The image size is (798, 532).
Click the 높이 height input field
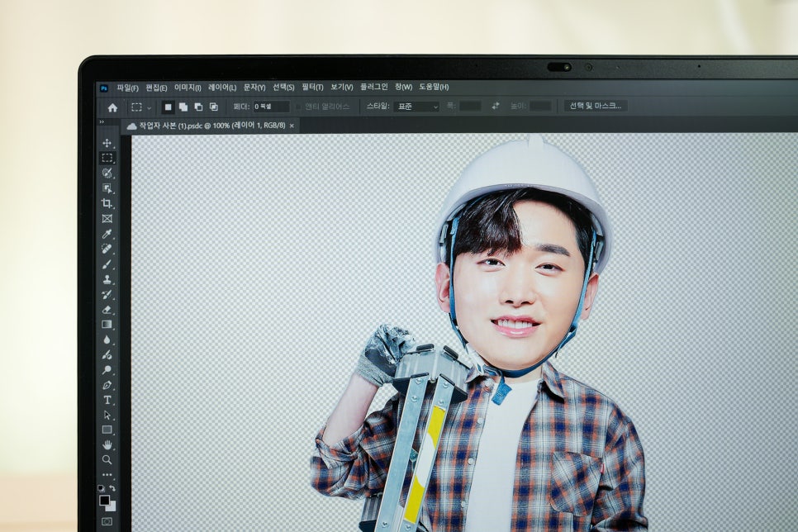540,106
